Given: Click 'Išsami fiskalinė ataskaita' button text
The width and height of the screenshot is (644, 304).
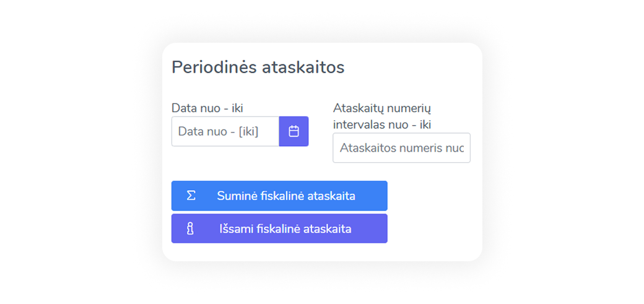Looking at the screenshot, I should (285, 228).
